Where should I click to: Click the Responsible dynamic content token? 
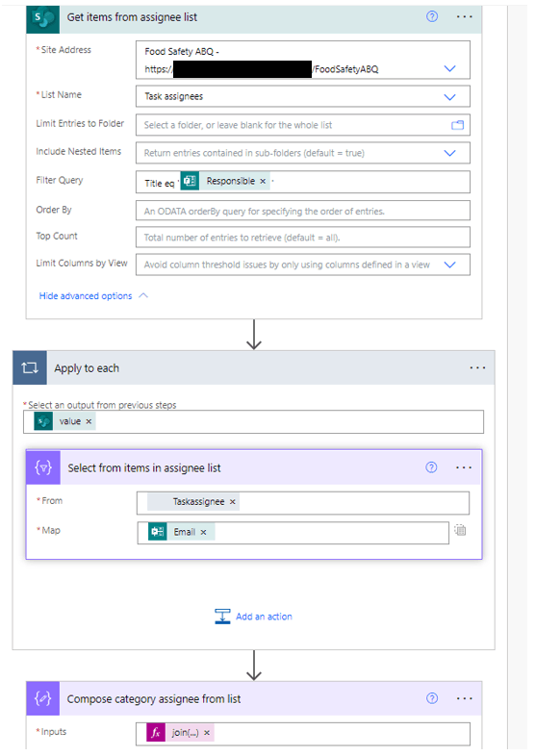point(225,181)
